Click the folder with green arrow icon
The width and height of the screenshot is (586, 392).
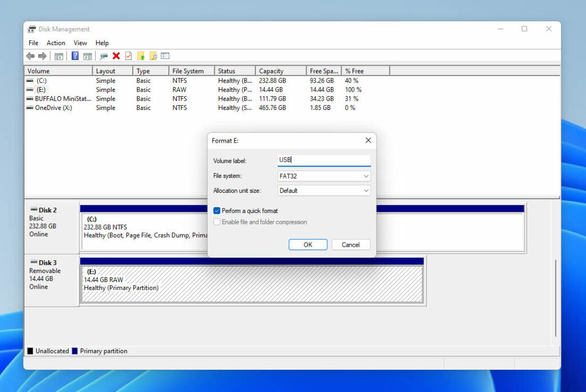click(141, 56)
